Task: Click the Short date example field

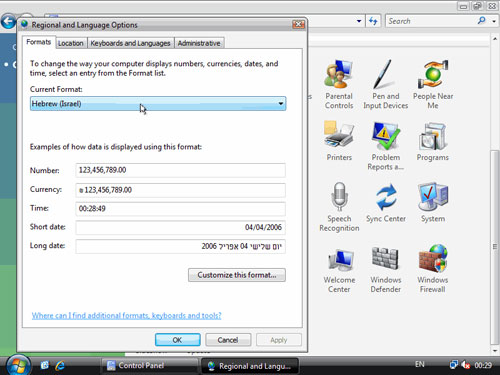Action: pos(180,227)
